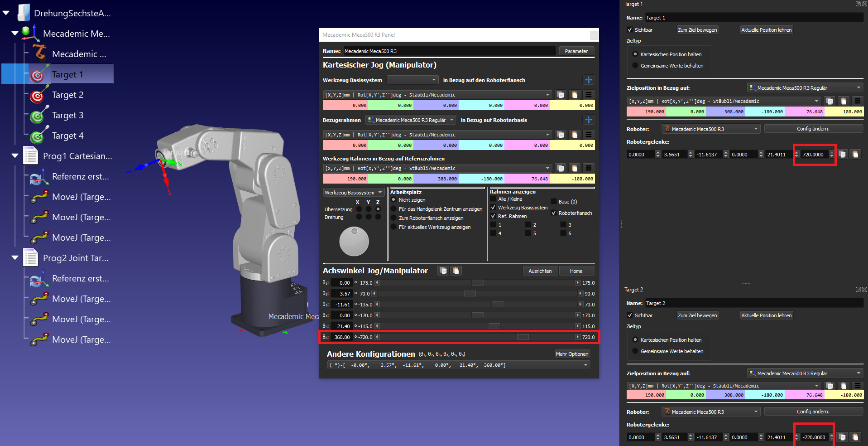This screenshot has width=868, height=446.
Task: Click the Prog2 Joint Tar... program icon
Action: (x=31, y=258)
